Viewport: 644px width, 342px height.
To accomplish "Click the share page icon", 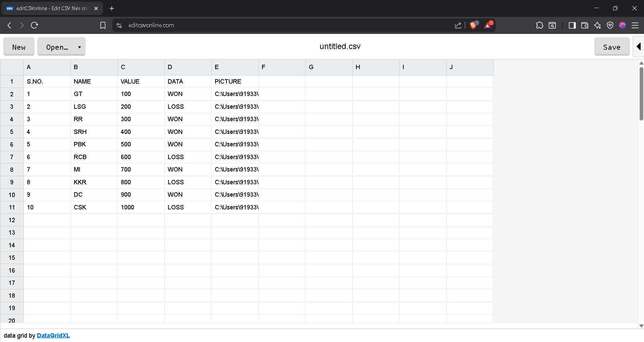I will coord(458,25).
